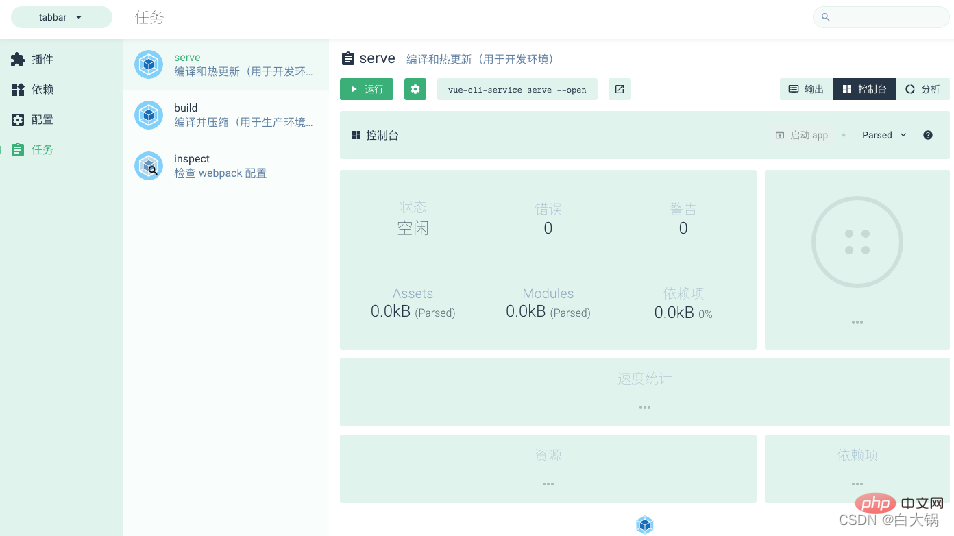Click the search magnifier icon
The image size is (954, 536).
(826, 17)
